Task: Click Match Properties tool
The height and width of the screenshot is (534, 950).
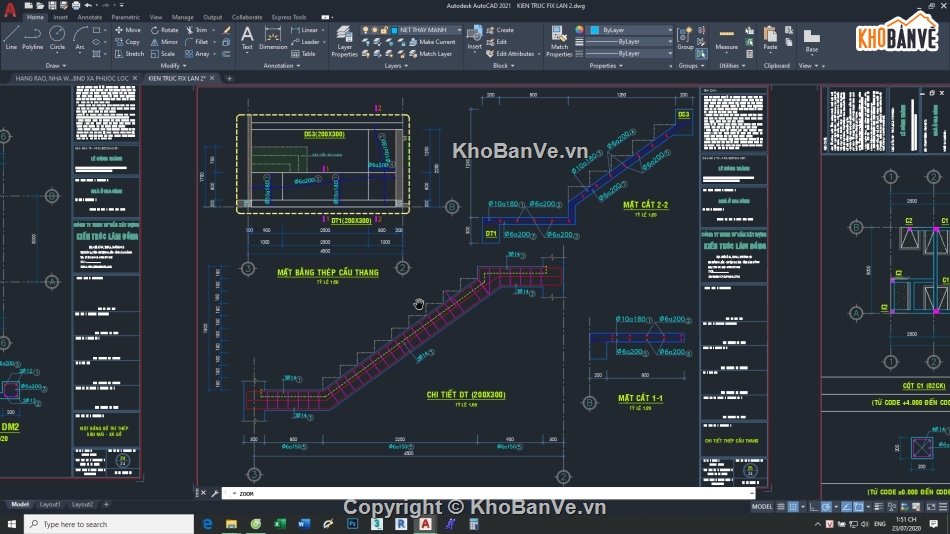Action: point(559,42)
